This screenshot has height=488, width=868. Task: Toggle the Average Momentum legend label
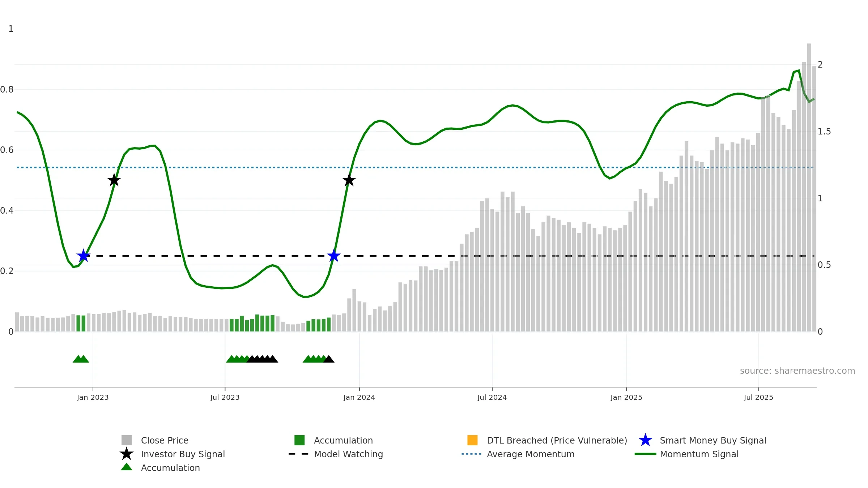531,454
